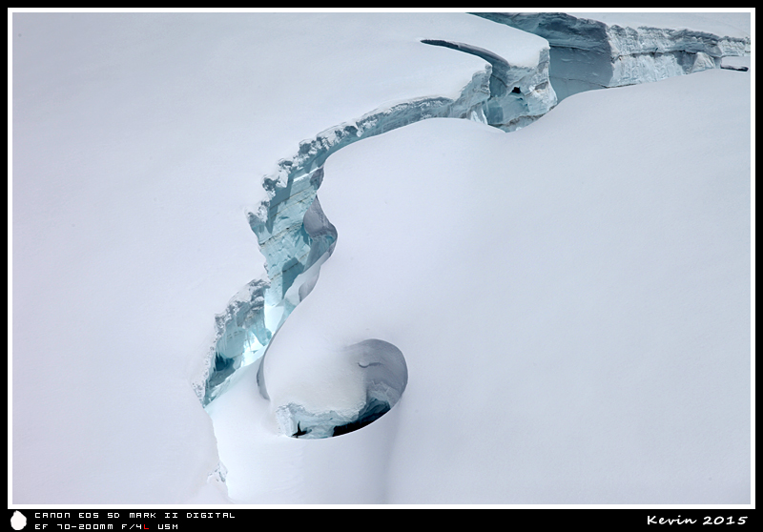Click the "Kevin 2015" signature
The image size is (763, 532).
(696, 520)
